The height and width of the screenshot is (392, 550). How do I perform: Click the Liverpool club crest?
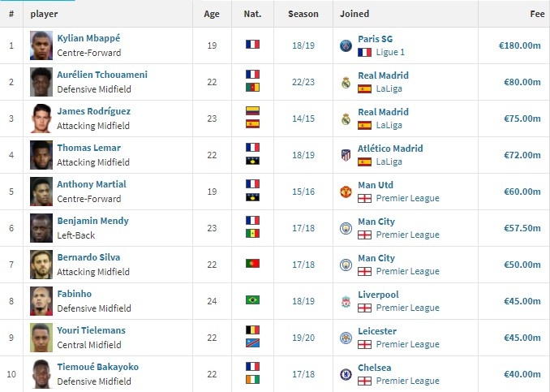click(x=346, y=301)
